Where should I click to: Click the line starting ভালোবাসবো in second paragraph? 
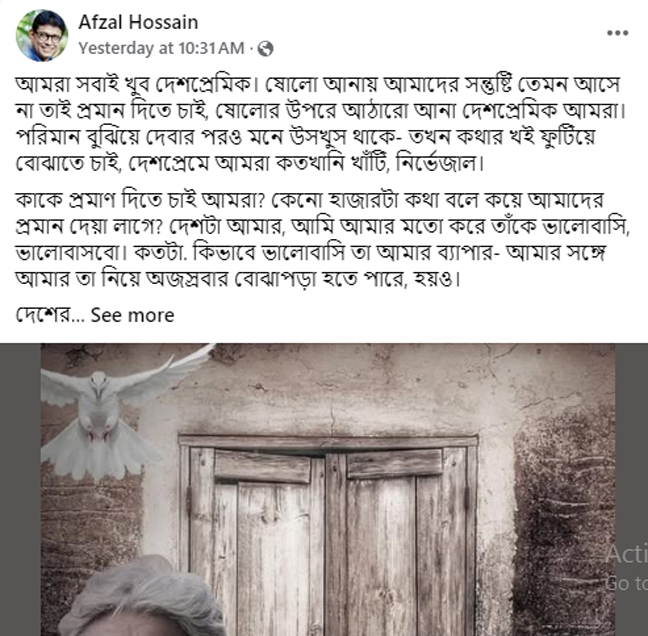click(x=310, y=253)
